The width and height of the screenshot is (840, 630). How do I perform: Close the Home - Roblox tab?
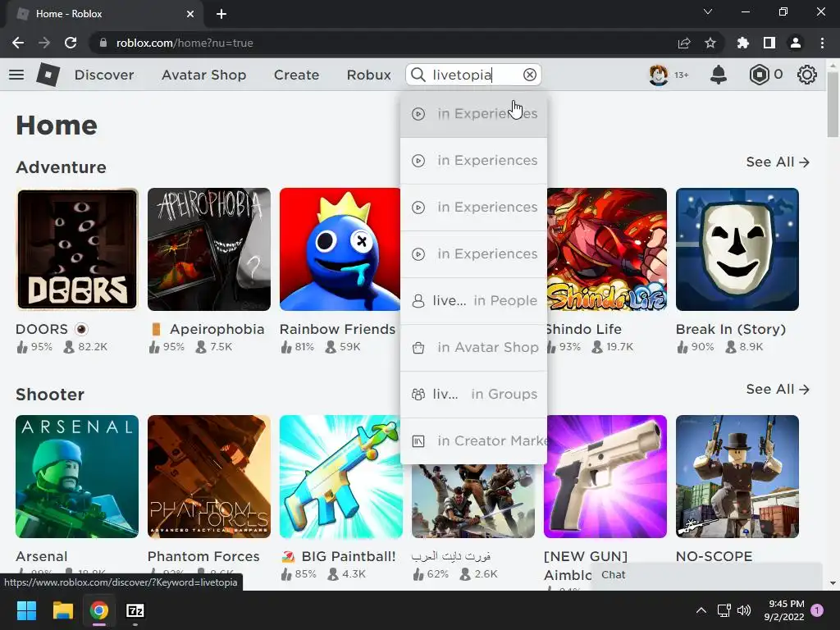[190, 14]
